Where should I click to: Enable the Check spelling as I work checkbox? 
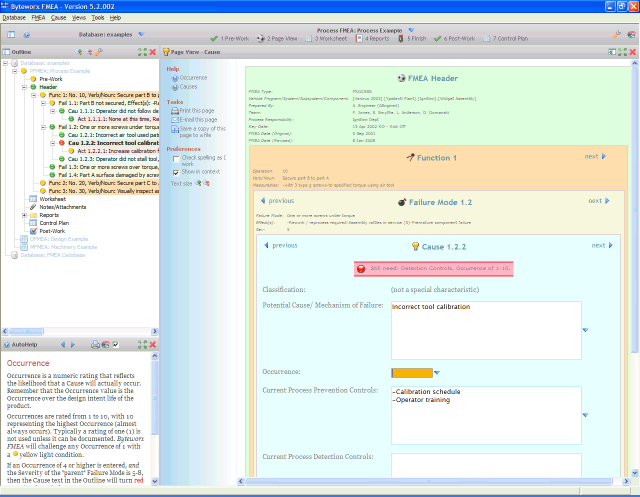click(x=176, y=159)
